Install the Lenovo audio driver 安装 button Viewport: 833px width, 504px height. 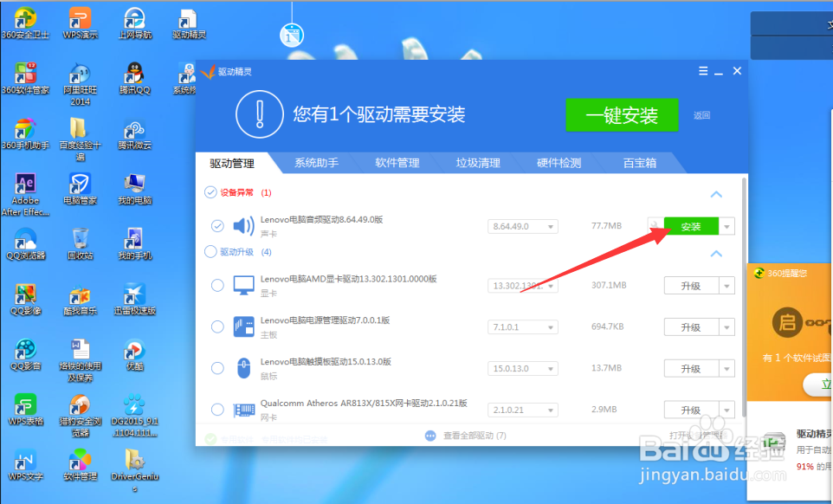[691, 226]
